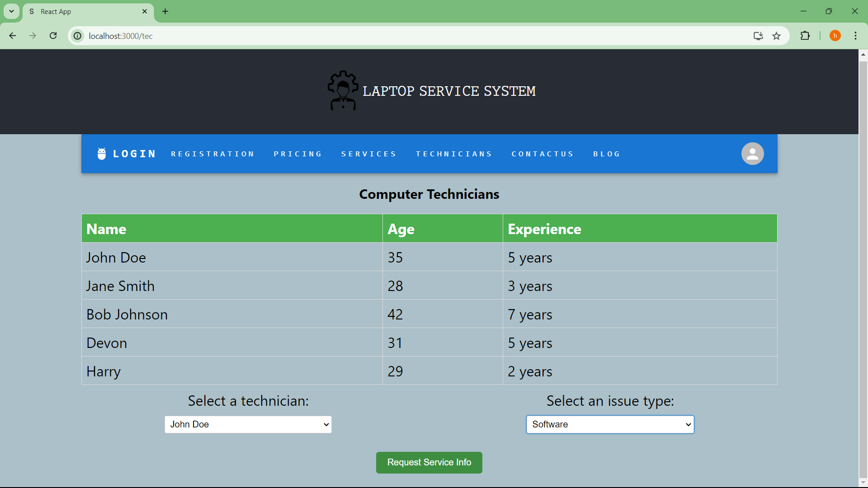The width and height of the screenshot is (868, 488).
Task: Select the SERVICES nav link
Action: point(368,154)
